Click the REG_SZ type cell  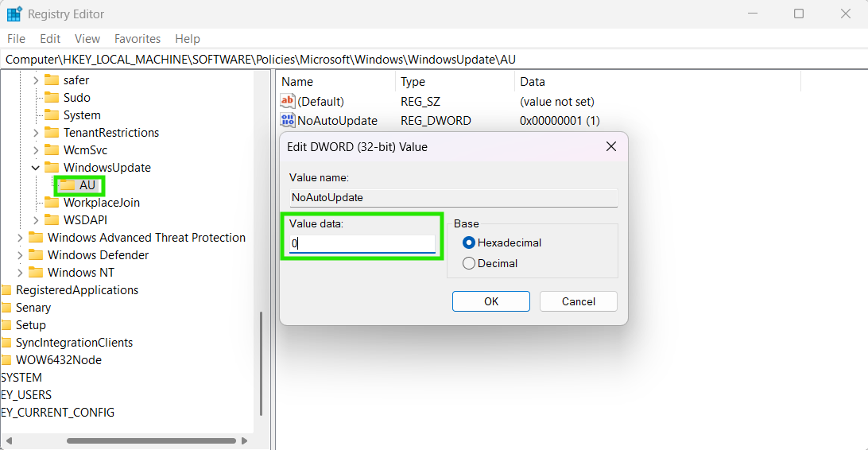(x=420, y=102)
